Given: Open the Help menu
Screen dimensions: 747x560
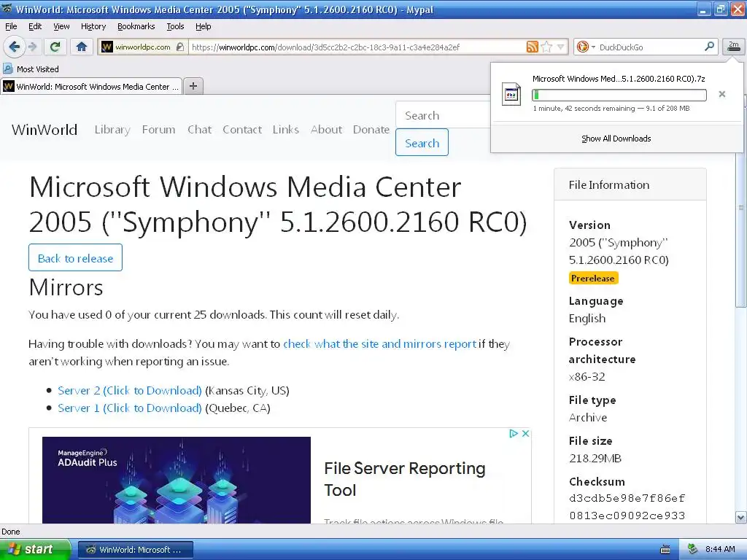Looking at the screenshot, I should coord(203,26).
